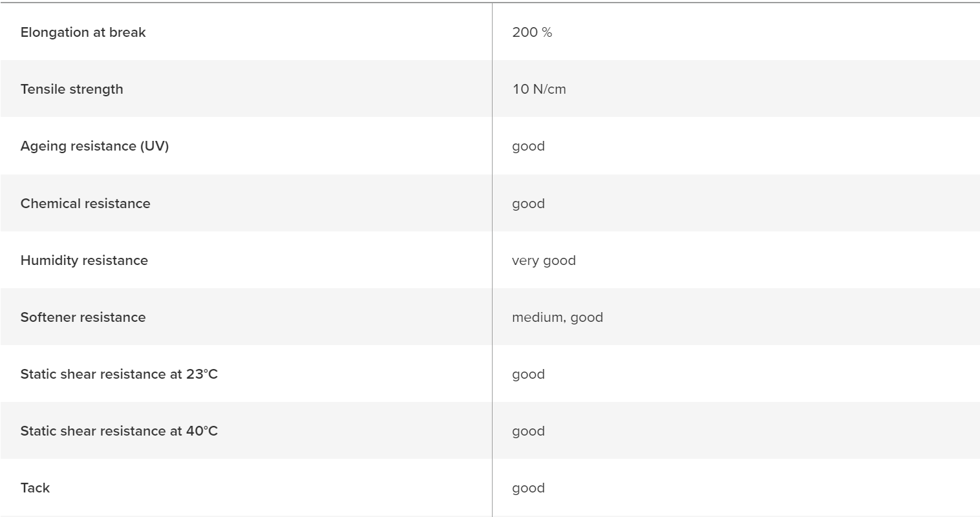
Task: Select the Chemical resistance label
Action: [x=85, y=203]
